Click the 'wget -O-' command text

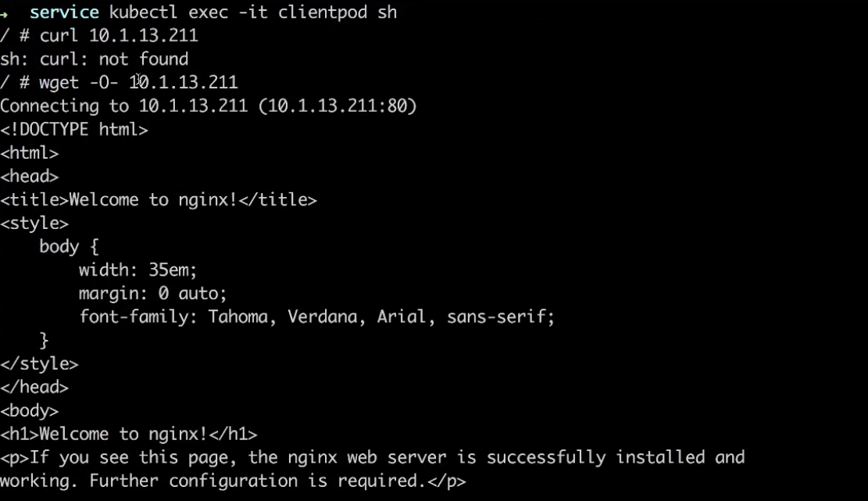(79, 83)
